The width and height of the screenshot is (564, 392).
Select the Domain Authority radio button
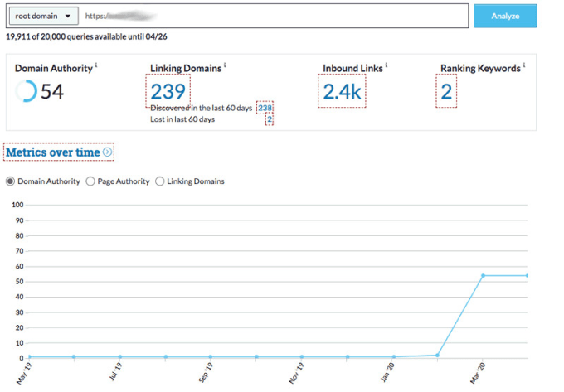[10, 181]
